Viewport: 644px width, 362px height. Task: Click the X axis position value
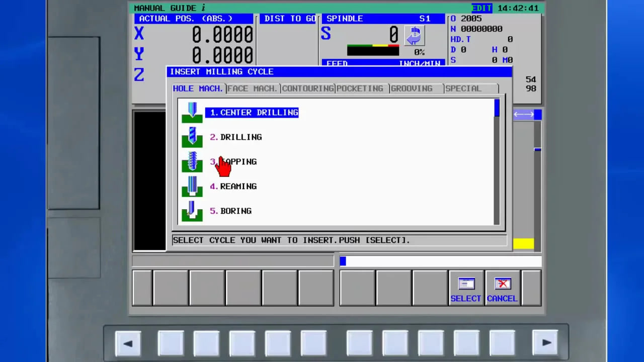click(222, 35)
